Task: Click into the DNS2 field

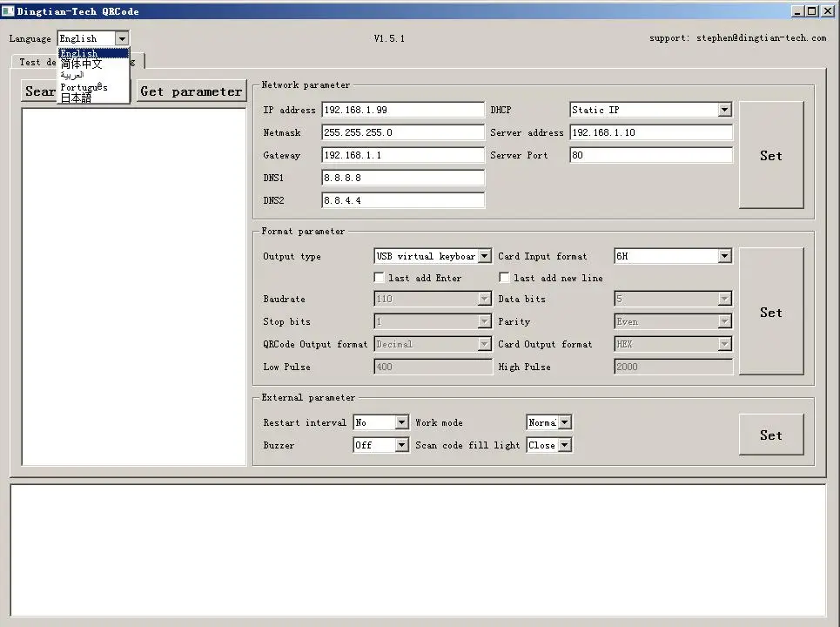Action: click(403, 200)
